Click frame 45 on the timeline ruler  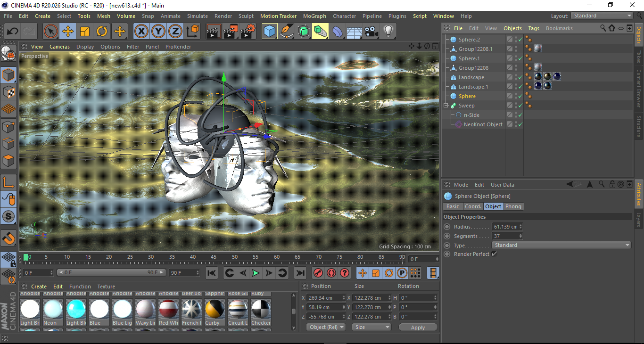click(x=214, y=257)
